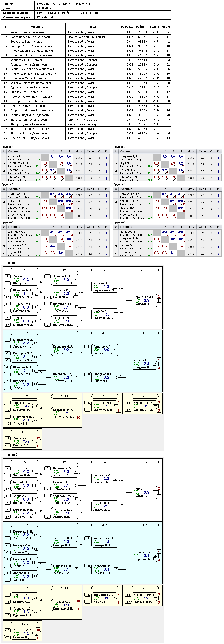Select the "11...12" round label in Финал-2
This screenshot has height=644, width=224.
25,624
